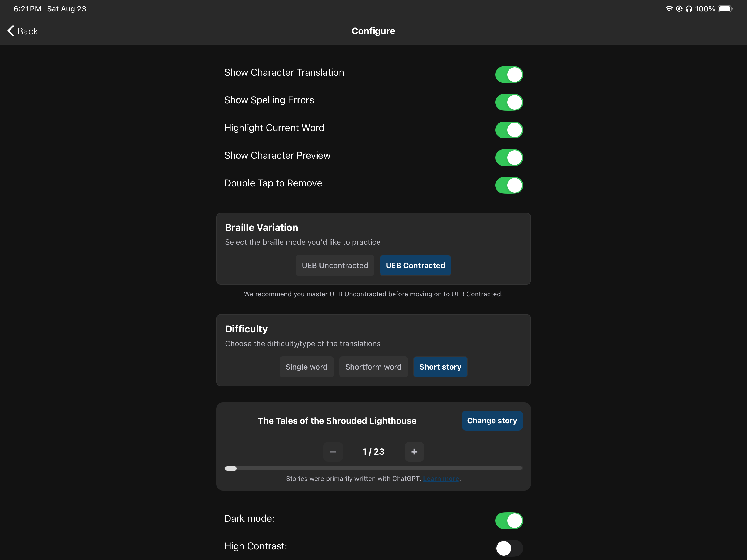This screenshot has width=747, height=560.
Task: Disable Show Character Translation switch
Action: (509, 75)
